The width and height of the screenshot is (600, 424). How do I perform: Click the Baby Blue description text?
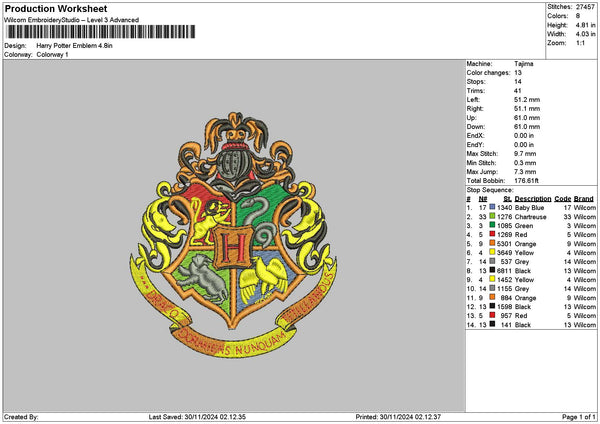(529, 207)
